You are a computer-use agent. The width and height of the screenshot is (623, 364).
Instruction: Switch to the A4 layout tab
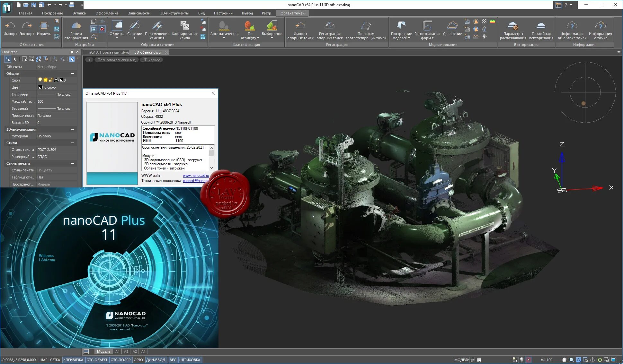[x=117, y=351]
